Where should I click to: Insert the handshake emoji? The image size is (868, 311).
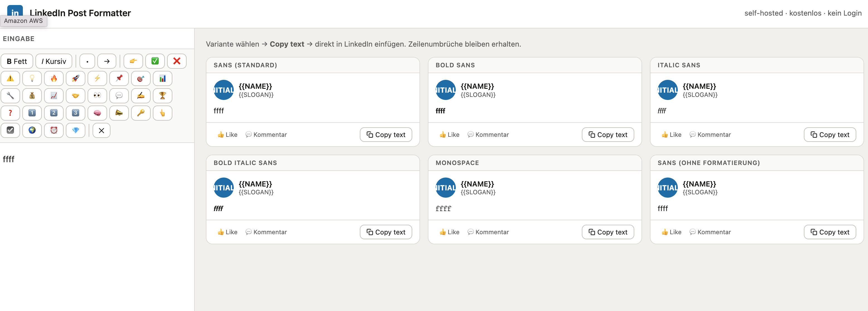coord(76,96)
